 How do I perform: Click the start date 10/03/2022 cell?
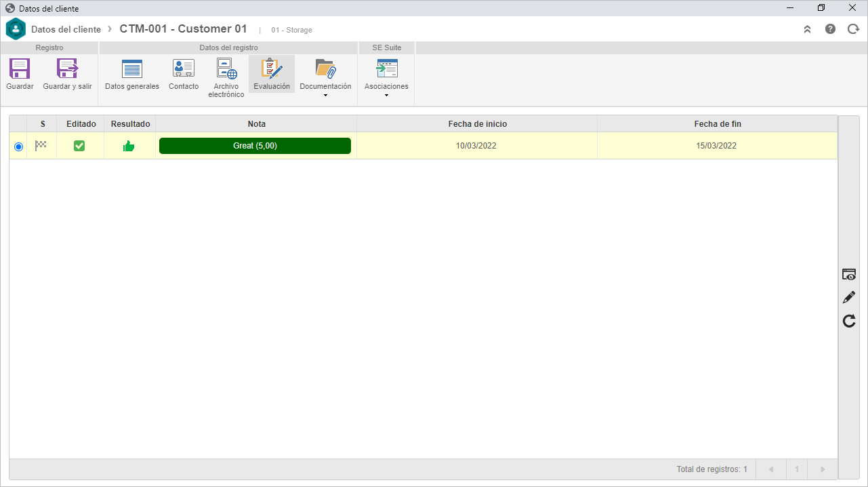point(476,146)
